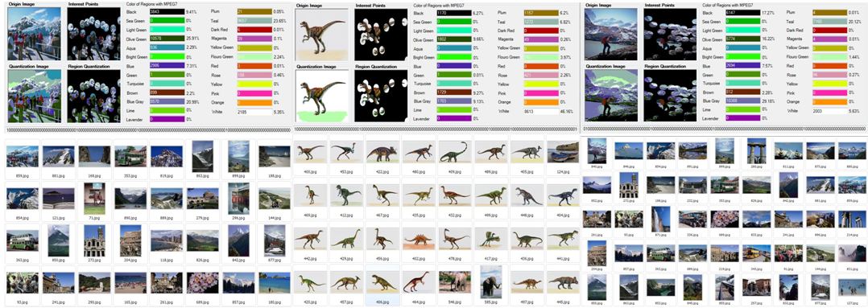Open the 871.jpg waterfall thumbnail
Screen dimensions: 868x308
[x=660, y=219]
